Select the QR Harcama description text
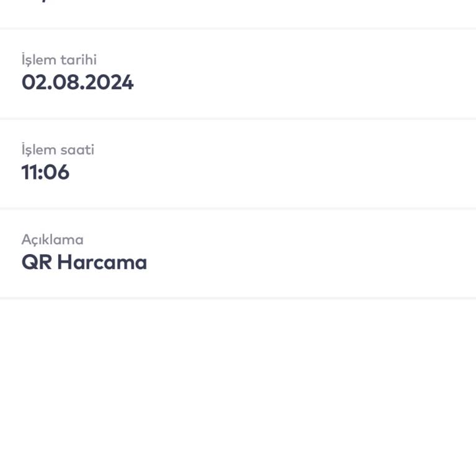Viewport: 476px width, 476px height. pos(84,262)
